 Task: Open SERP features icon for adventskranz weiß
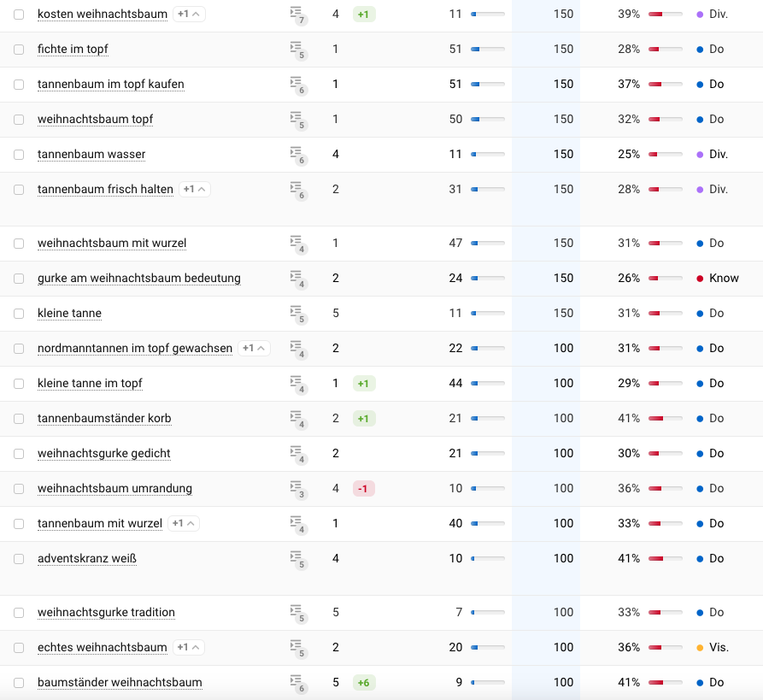(x=296, y=559)
